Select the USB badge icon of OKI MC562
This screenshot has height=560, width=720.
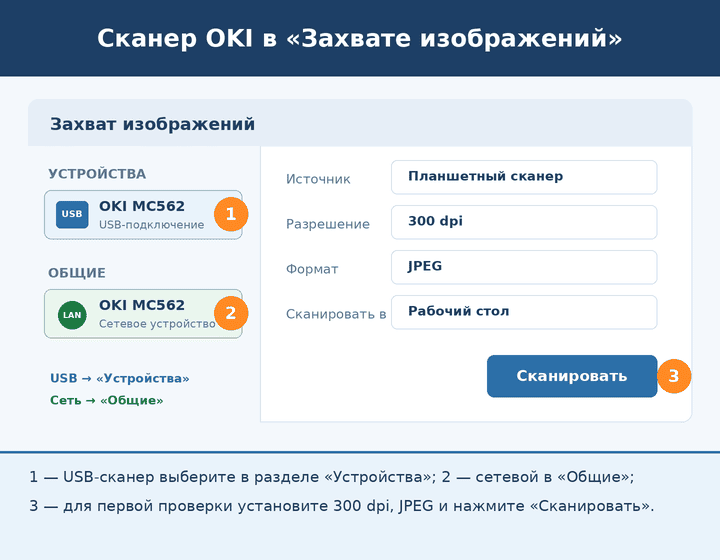coord(72,214)
